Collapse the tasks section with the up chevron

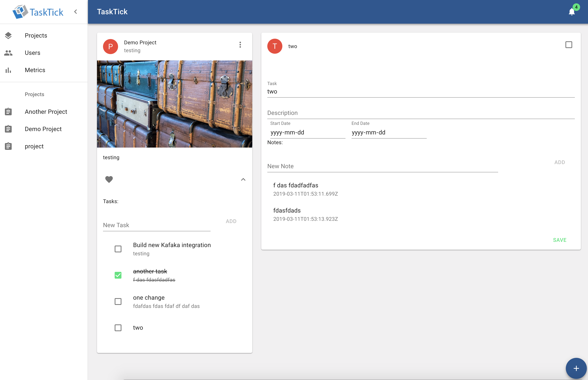pos(243,179)
